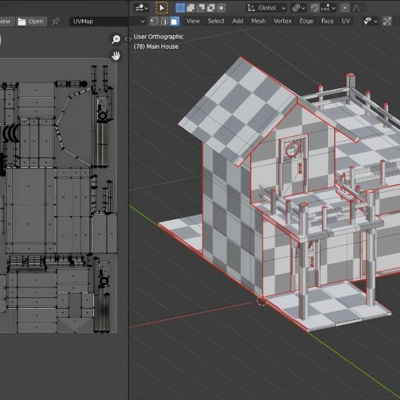Open the Add menu
This screenshot has width=400, height=400.
point(238,21)
